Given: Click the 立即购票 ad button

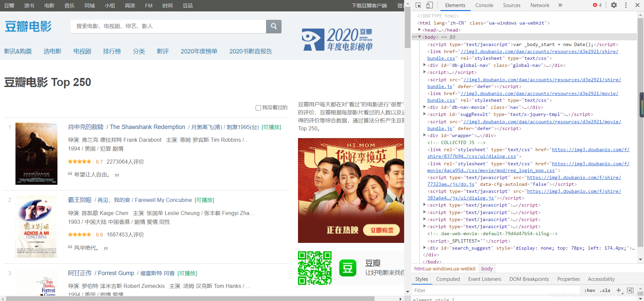Looking at the screenshot, I should pos(382,230).
